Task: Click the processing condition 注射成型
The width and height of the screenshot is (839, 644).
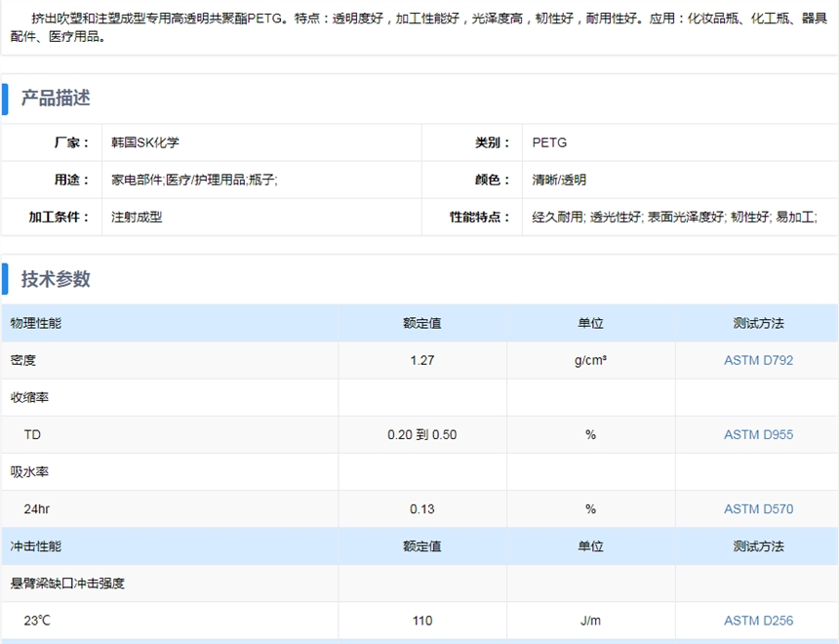Action: coord(137,217)
